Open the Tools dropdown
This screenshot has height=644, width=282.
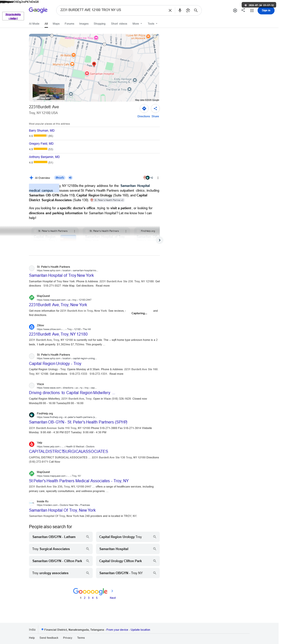click(x=153, y=24)
